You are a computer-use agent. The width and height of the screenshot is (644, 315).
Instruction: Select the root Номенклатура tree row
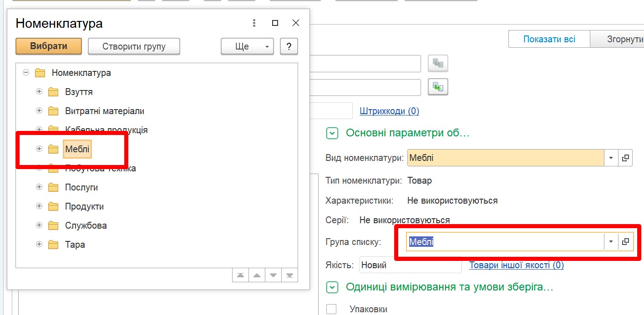pyautogui.click(x=157, y=73)
